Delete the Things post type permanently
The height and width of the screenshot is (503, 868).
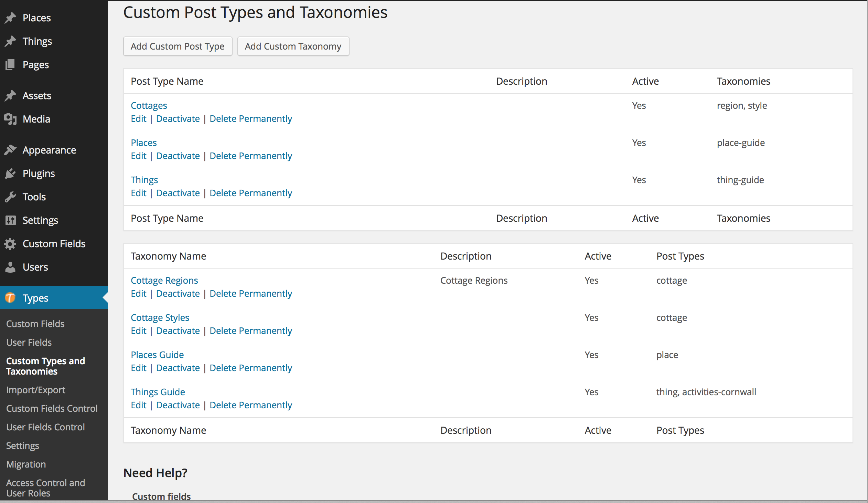251,193
